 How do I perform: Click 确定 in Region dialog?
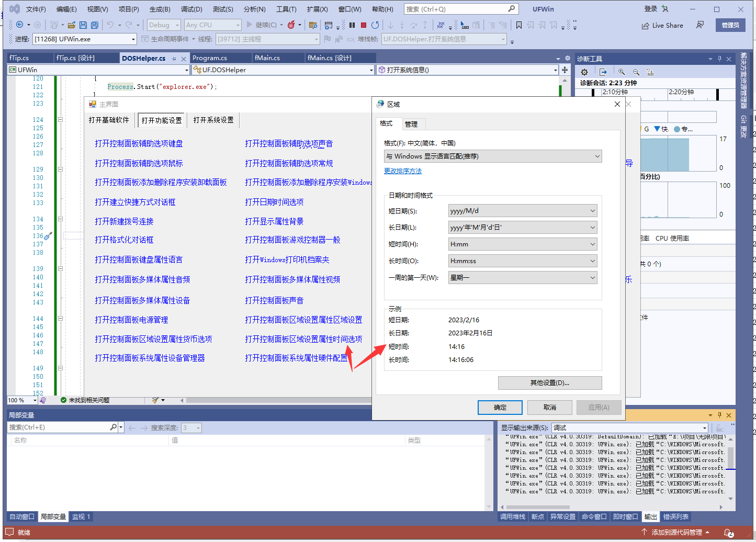pos(500,408)
